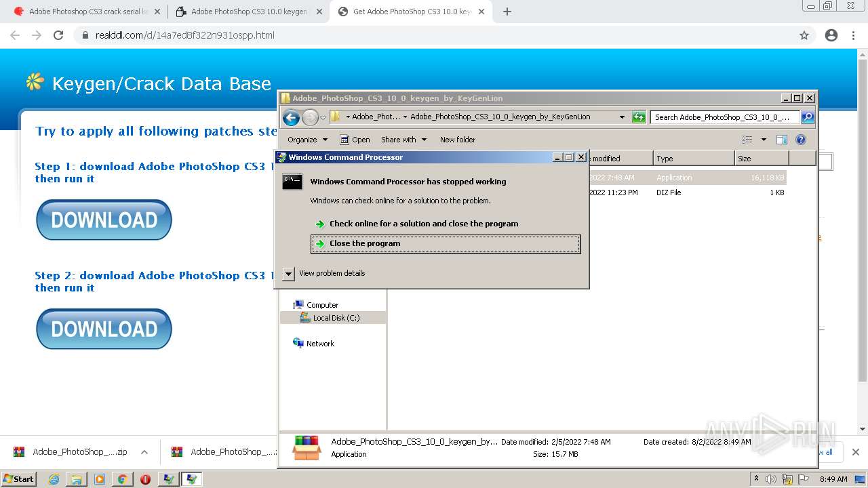Click Chrome icon in taskbar

(x=122, y=479)
